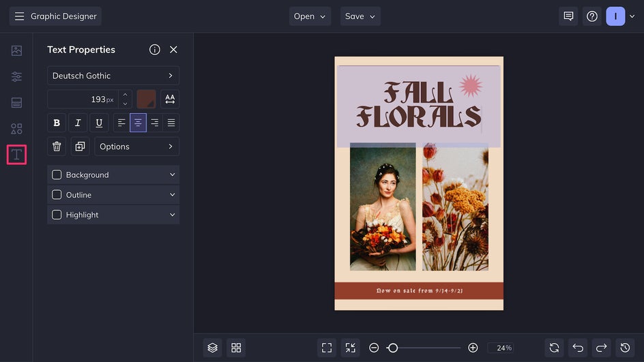Select the dried flowers photo
644x362 pixels.
[x=456, y=207]
